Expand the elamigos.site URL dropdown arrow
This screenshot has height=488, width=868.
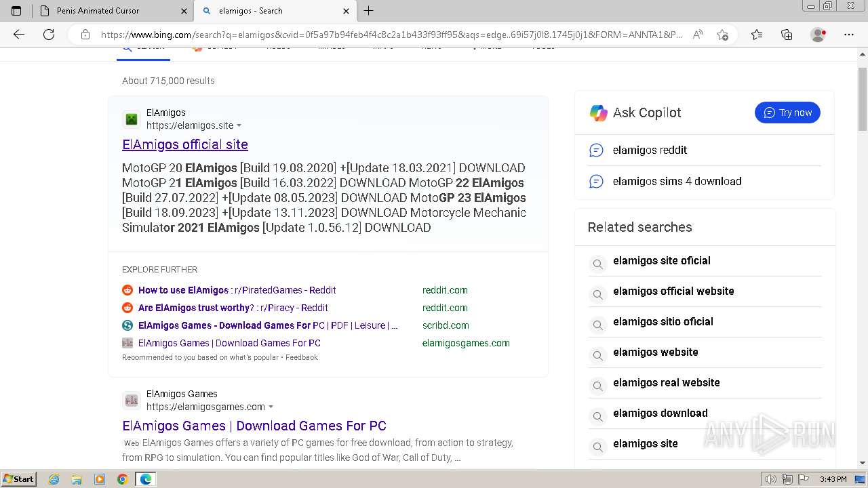point(239,125)
